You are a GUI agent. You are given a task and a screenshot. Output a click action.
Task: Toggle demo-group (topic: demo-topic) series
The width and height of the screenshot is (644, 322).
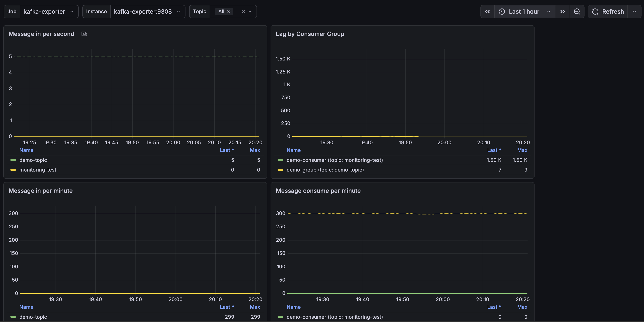click(325, 170)
